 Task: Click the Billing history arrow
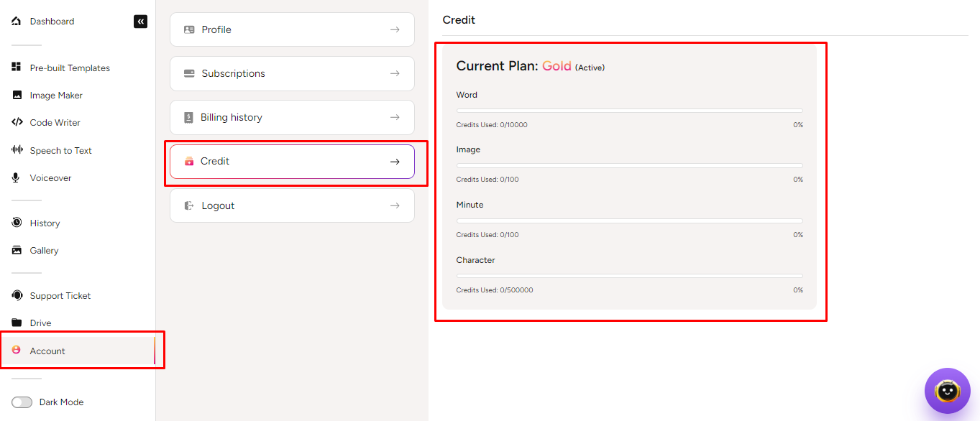(394, 118)
